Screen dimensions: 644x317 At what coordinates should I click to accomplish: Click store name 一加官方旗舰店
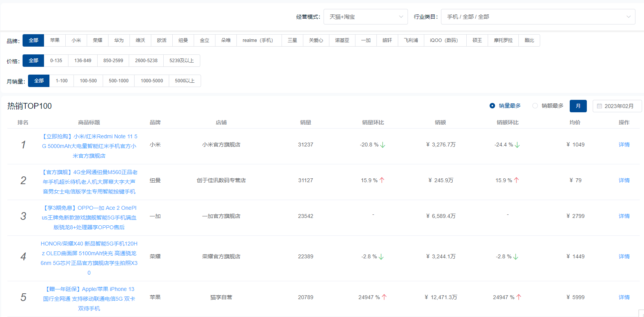[221, 216]
